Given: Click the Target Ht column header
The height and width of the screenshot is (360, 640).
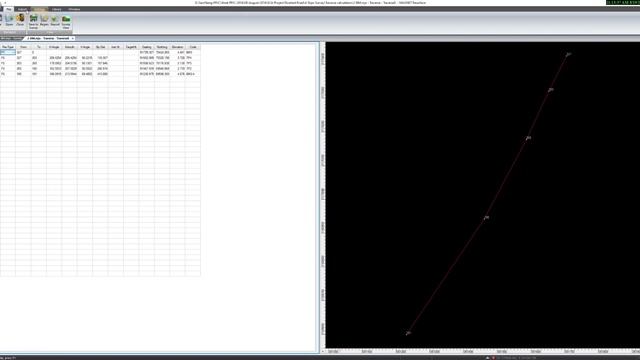Looking at the screenshot, I should click(x=131, y=47).
